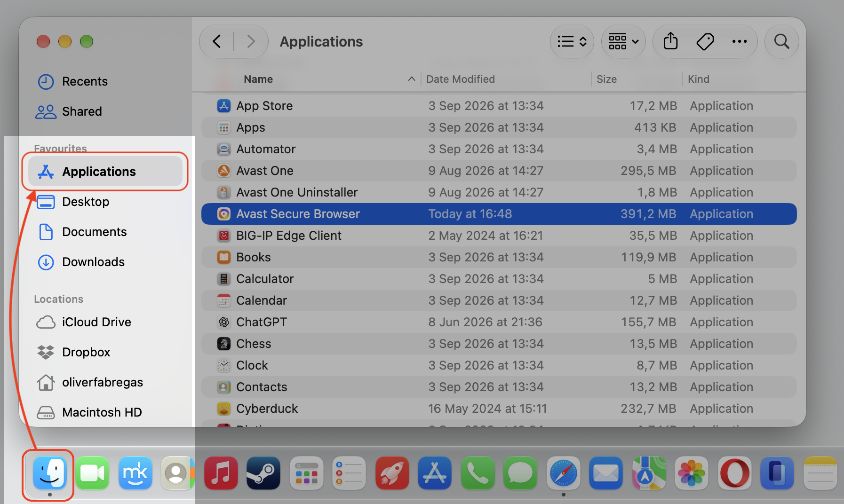The image size is (844, 504).
Task: Open Finder from the Dock
Action: click(x=49, y=473)
